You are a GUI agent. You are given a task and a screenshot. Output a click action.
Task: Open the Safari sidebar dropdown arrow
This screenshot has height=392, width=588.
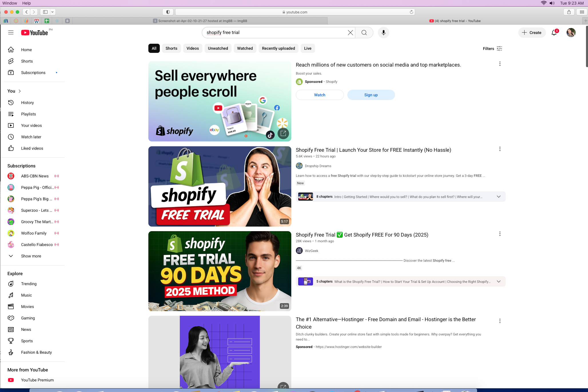click(53, 12)
